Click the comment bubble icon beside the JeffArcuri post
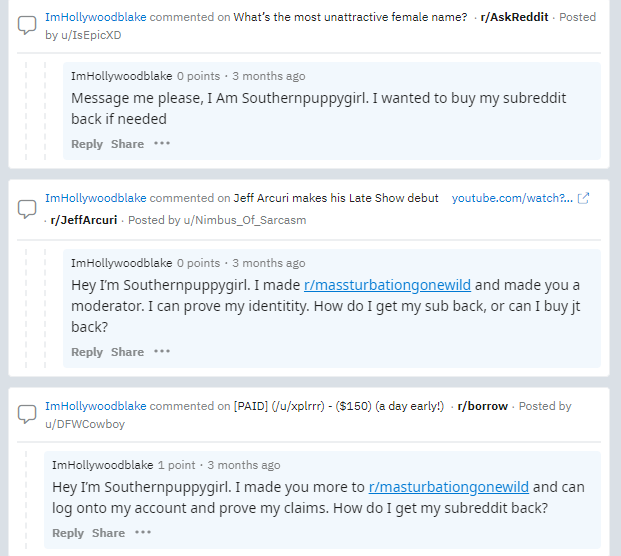The height and width of the screenshot is (556, 621). point(27,209)
